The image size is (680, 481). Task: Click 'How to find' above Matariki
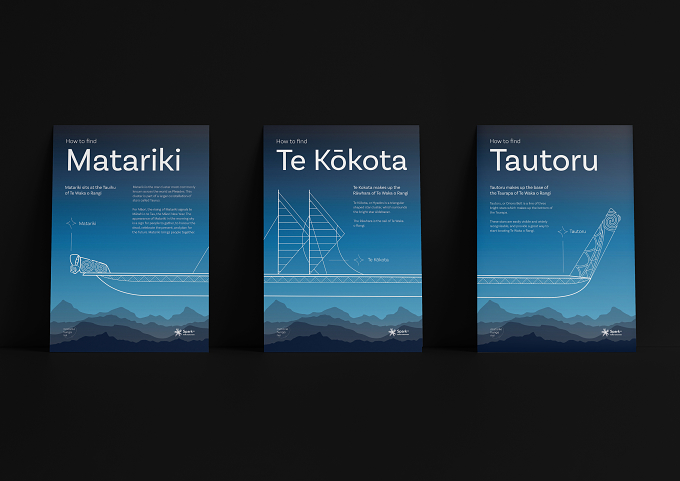click(x=81, y=141)
